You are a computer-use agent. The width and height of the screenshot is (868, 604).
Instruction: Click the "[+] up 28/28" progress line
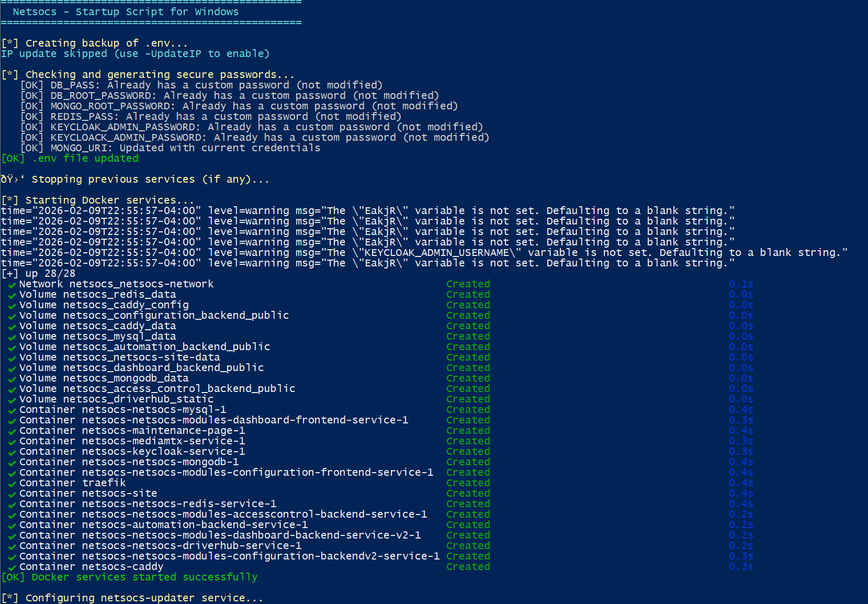pyautogui.click(x=39, y=274)
